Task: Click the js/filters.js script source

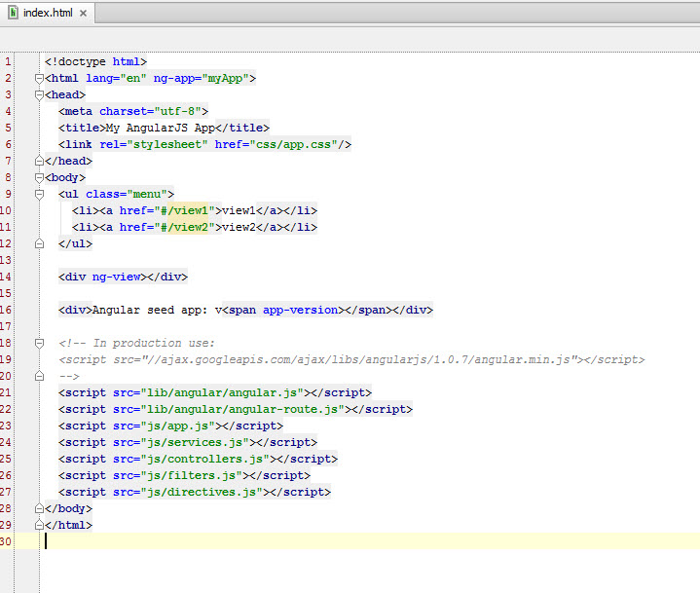Action: pos(191,475)
